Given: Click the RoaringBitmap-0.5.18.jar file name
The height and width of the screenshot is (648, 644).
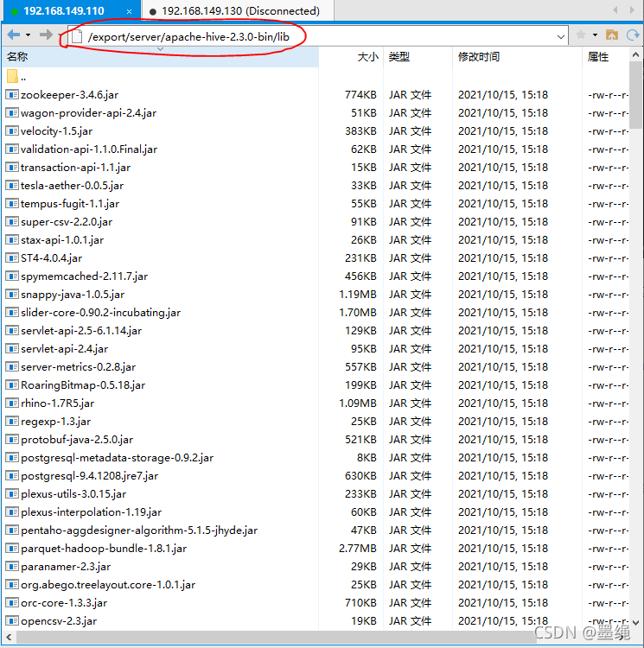Looking at the screenshot, I should click(83, 385).
